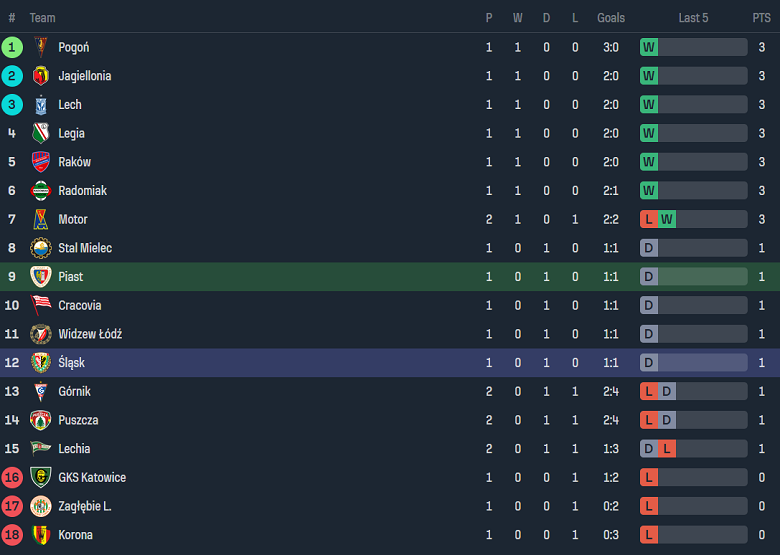
Task: Open the Piast team page
Action: [71, 277]
